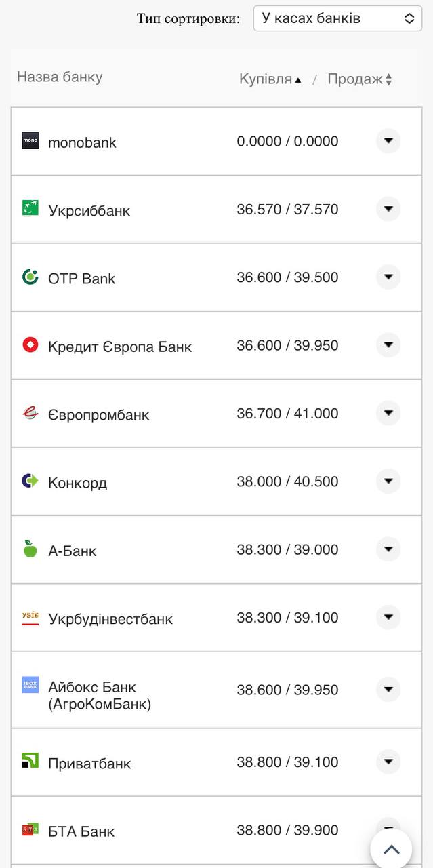Select the OTP Bank logo icon

pyautogui.click(x=30, y=277)
